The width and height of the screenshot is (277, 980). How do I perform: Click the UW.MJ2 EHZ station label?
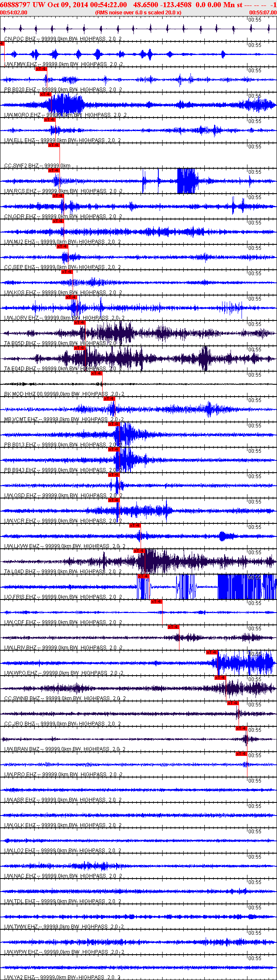pyautogui.click(x=62, y=242)
